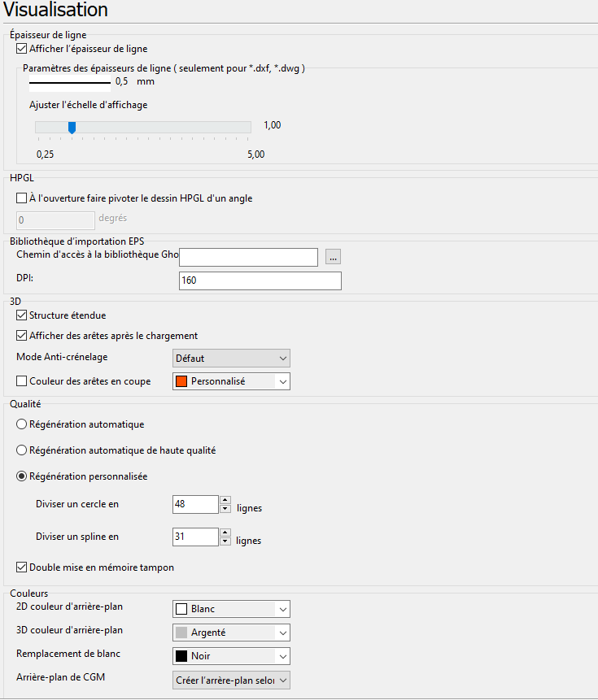Click the Ghostscript library path field

point(248,257)
